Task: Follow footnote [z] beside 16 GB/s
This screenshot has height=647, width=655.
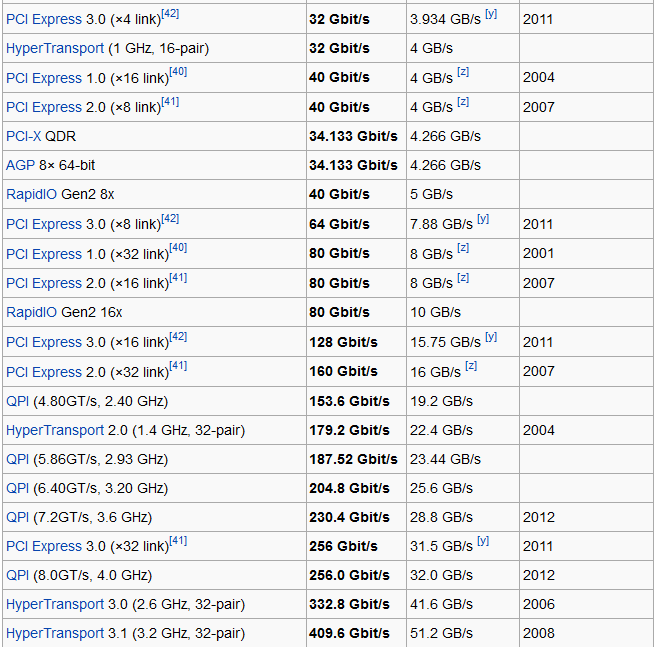Action: 471,366
